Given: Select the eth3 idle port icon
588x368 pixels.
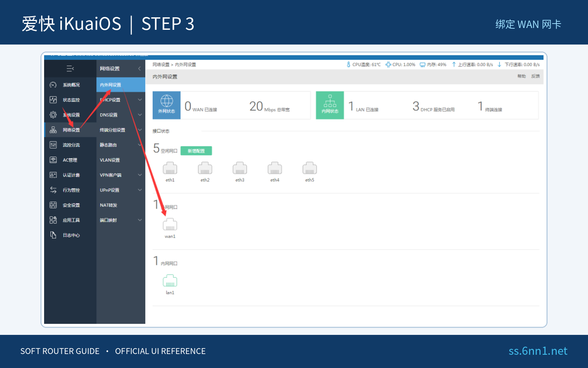Looking at the screenshot, I should tap(240, 168).
